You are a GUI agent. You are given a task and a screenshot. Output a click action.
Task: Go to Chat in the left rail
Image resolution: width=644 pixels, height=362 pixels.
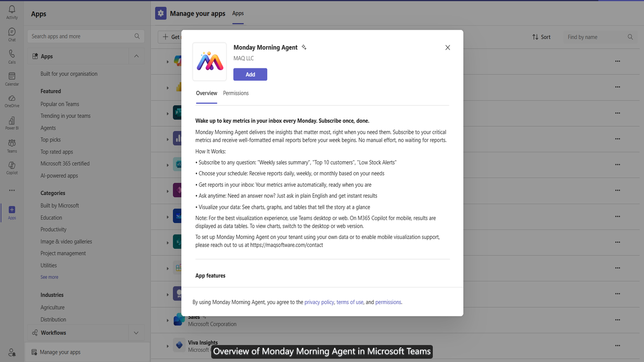coord(12,34)
